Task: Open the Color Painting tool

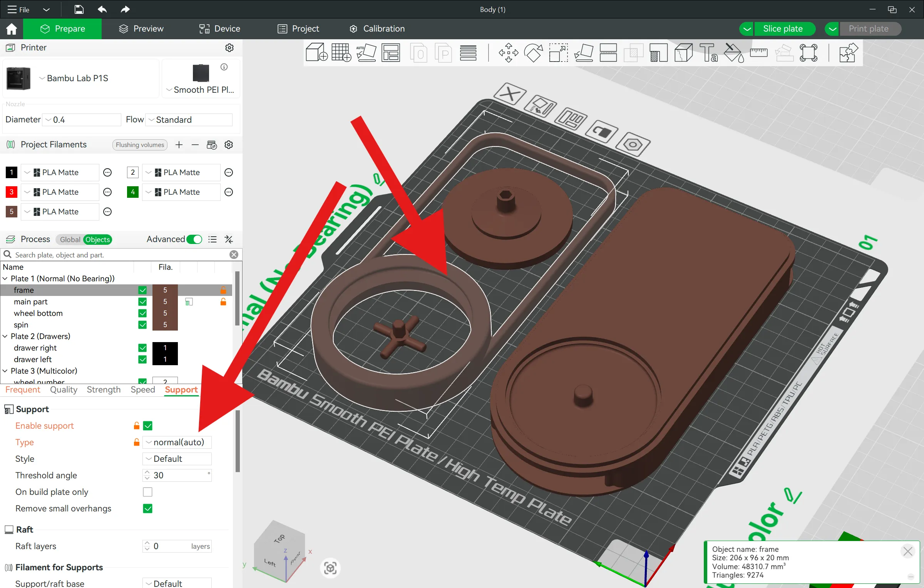Action: click(x=733, y=53)
